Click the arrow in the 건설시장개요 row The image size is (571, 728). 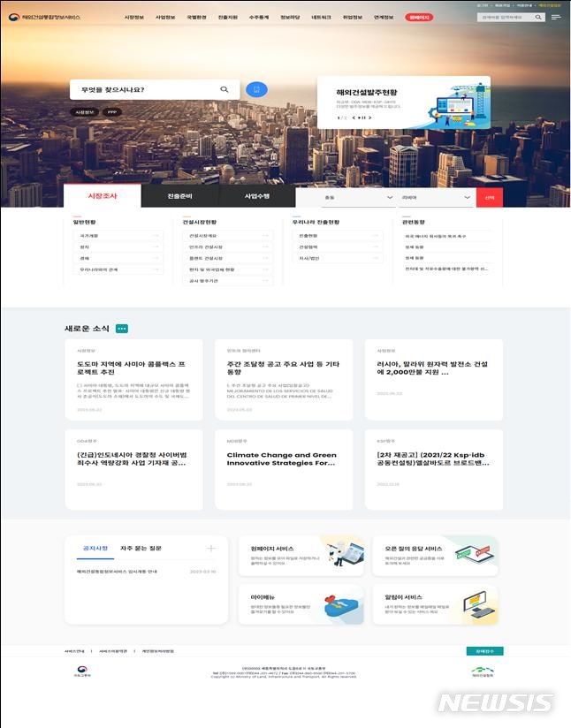265,236
